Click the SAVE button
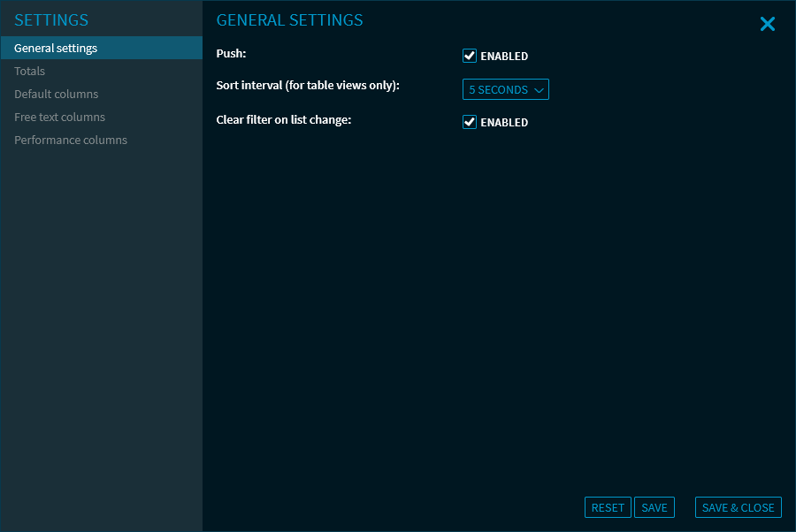 click(x=654, y=507)
